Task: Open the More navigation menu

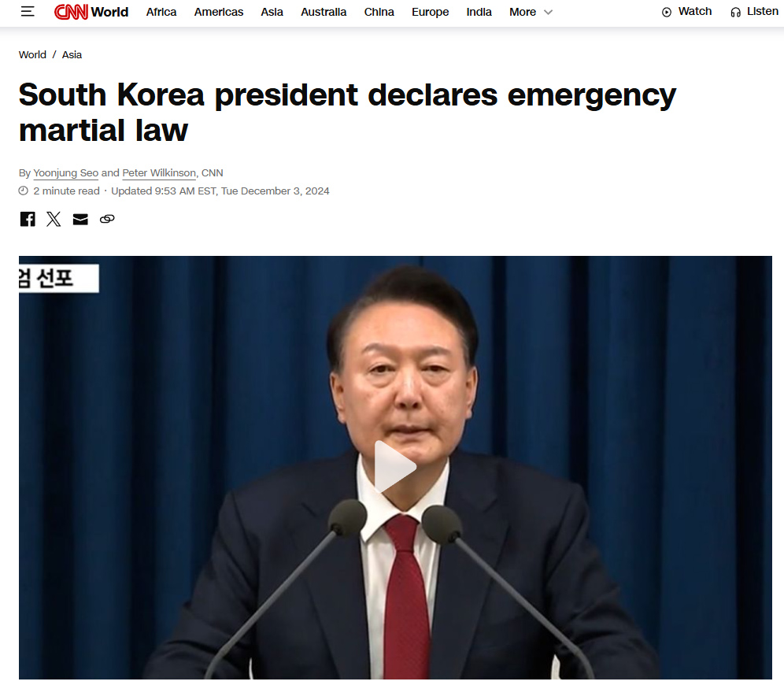Action: 523,12
